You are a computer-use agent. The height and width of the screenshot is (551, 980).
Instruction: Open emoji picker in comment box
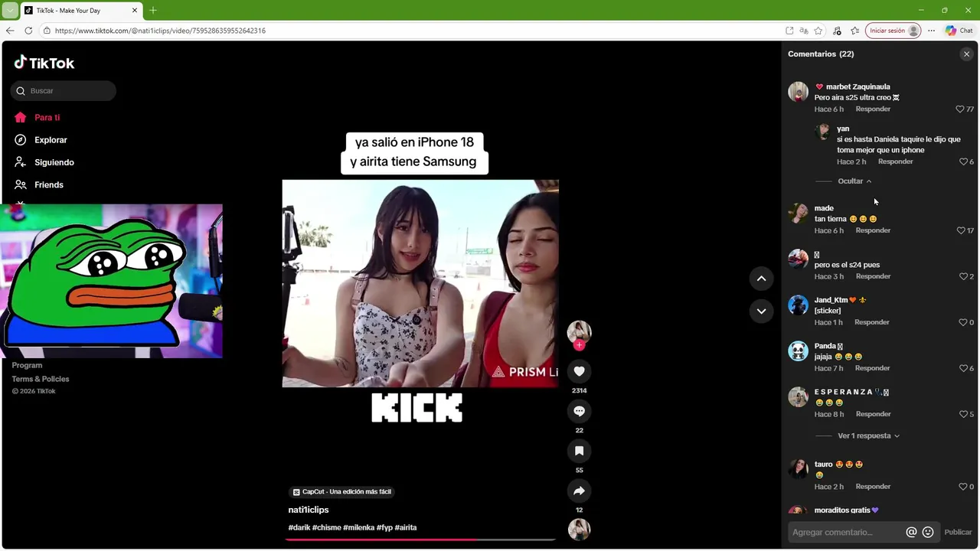click(928, 533)
